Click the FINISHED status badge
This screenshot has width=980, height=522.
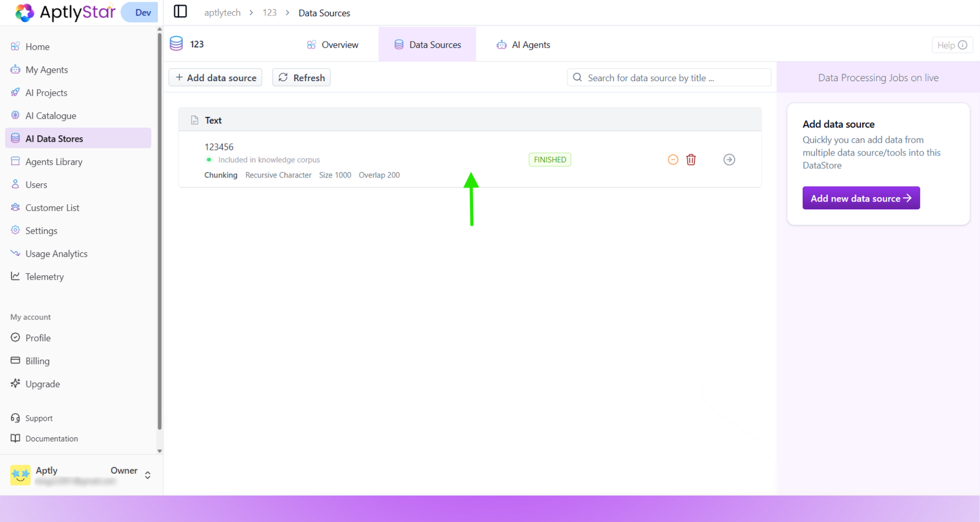coord(550,160)
